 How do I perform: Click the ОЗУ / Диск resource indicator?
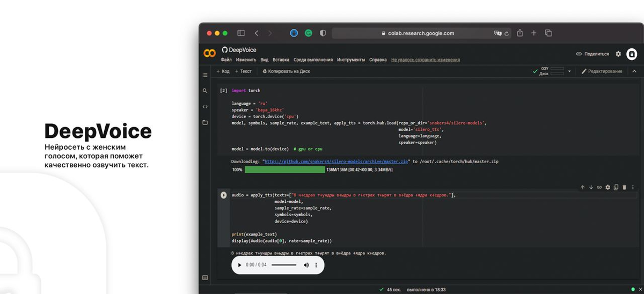pyautogui.click(x=552, y=71)
